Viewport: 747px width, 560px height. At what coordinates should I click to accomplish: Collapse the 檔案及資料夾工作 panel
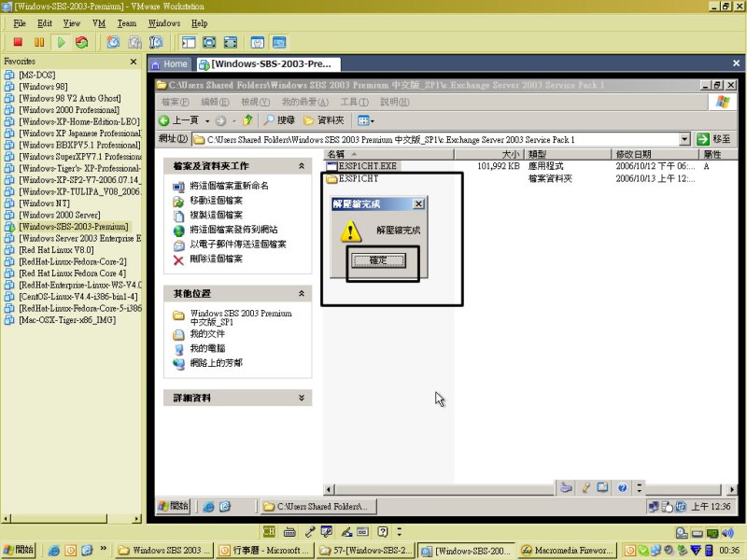click(302, 166)
